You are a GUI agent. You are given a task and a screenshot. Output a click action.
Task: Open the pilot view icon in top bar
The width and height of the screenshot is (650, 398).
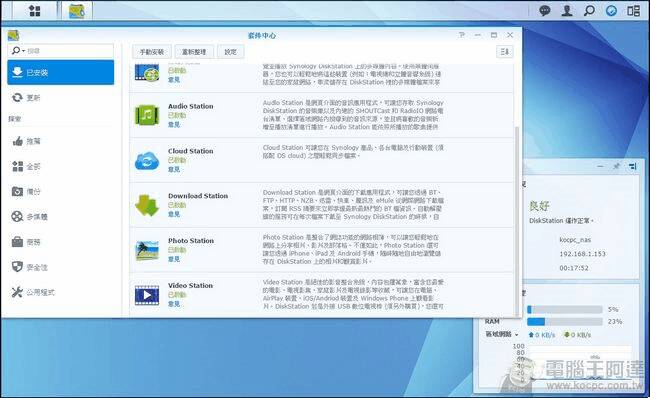633,10
